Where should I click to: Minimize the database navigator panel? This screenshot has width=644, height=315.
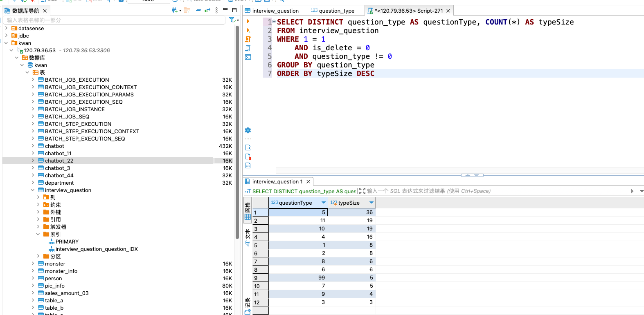pyautogui.click(x=225, y=10)
